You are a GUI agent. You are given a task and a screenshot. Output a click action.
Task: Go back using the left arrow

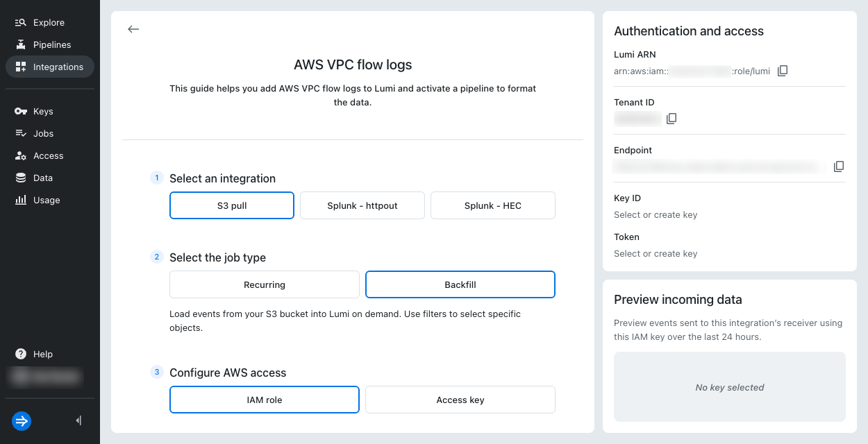[x=133, y=29]
